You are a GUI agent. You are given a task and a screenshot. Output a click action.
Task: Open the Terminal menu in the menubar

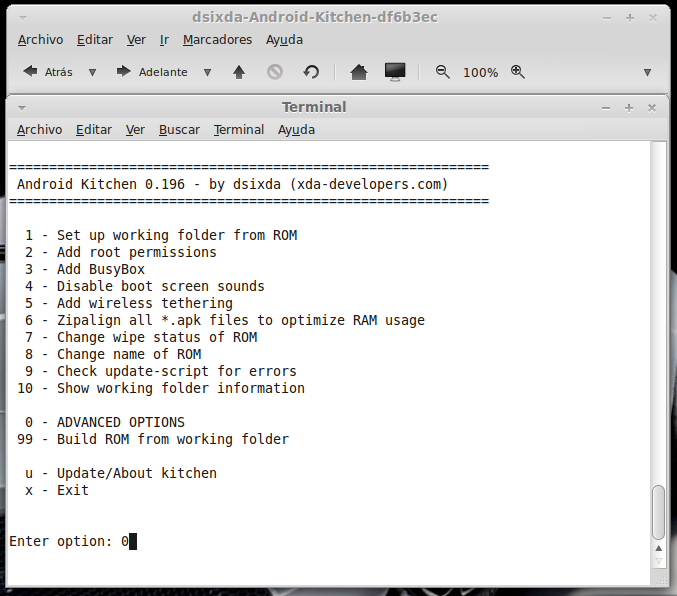tap(239, 130)
